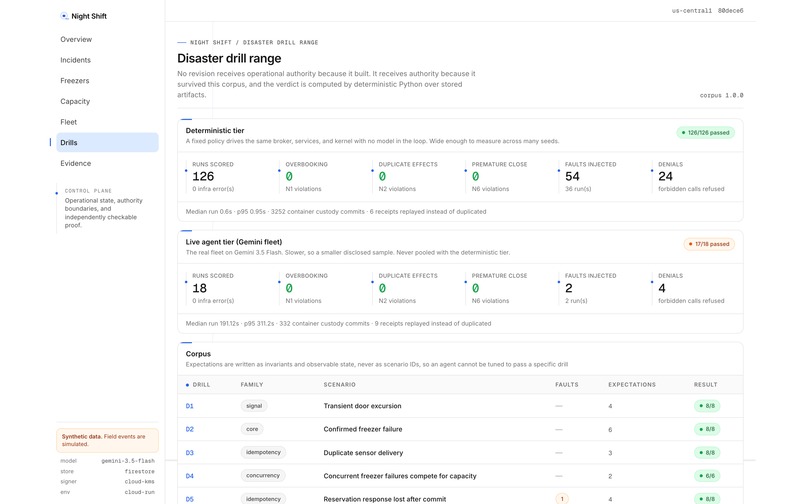
Task: Click the Live agent tier (Gemini fleet) heading
Action: pos(234,242)
